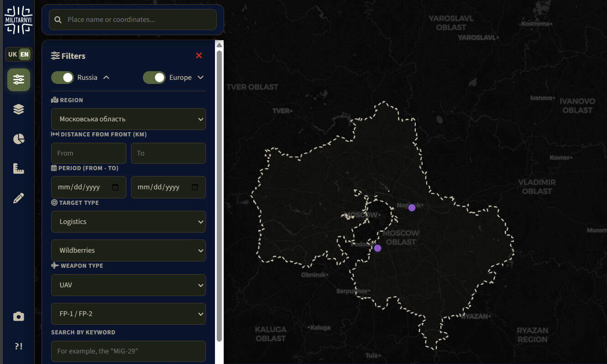Click the Filters panel heading

68,56
